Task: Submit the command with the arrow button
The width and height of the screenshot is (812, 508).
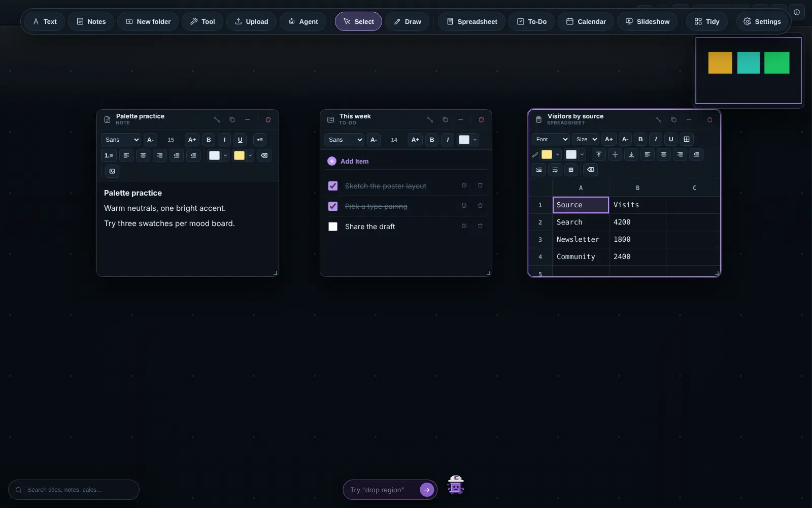Action: tap(427, 490)
